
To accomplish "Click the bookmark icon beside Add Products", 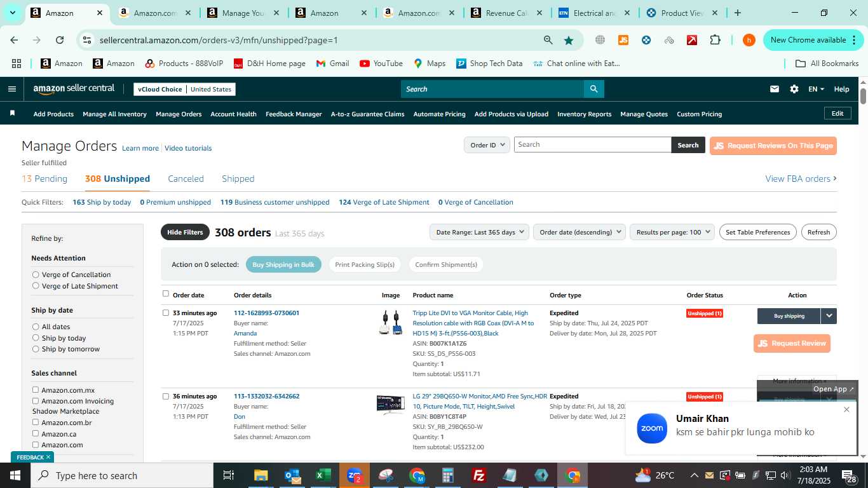I will pos(12,113).
